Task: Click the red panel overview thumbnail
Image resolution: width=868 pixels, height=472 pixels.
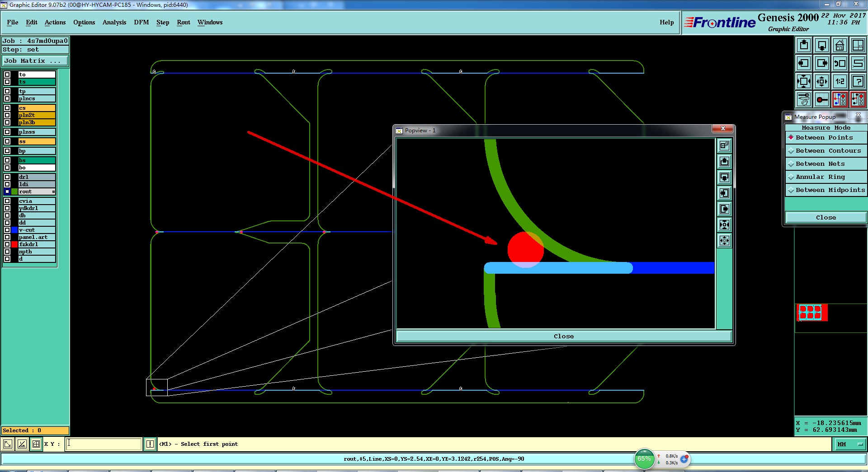Action: 812,313
